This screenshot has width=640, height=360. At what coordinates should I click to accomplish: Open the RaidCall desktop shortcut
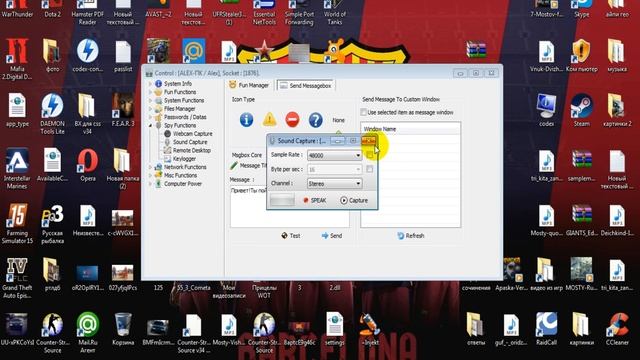[546, 329]
